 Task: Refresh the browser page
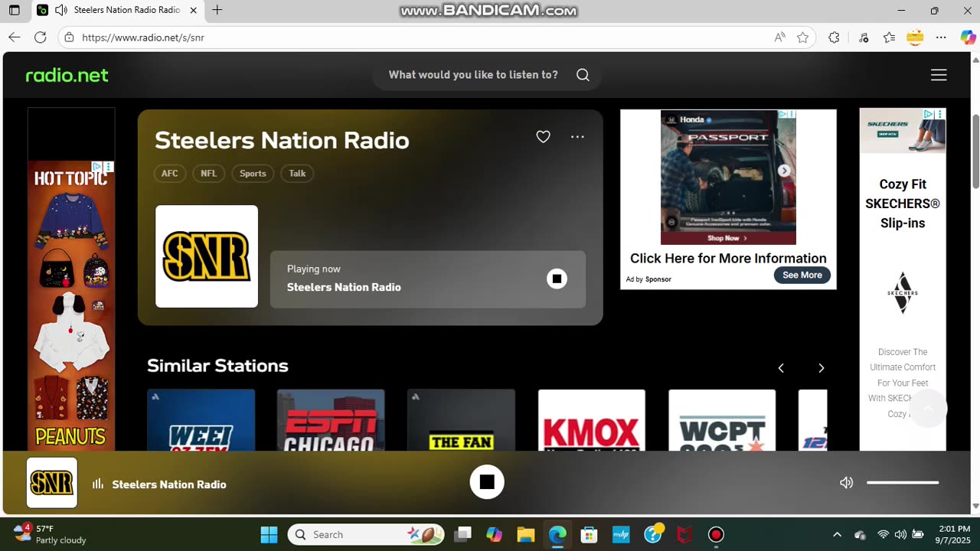(x=41, y=37)
